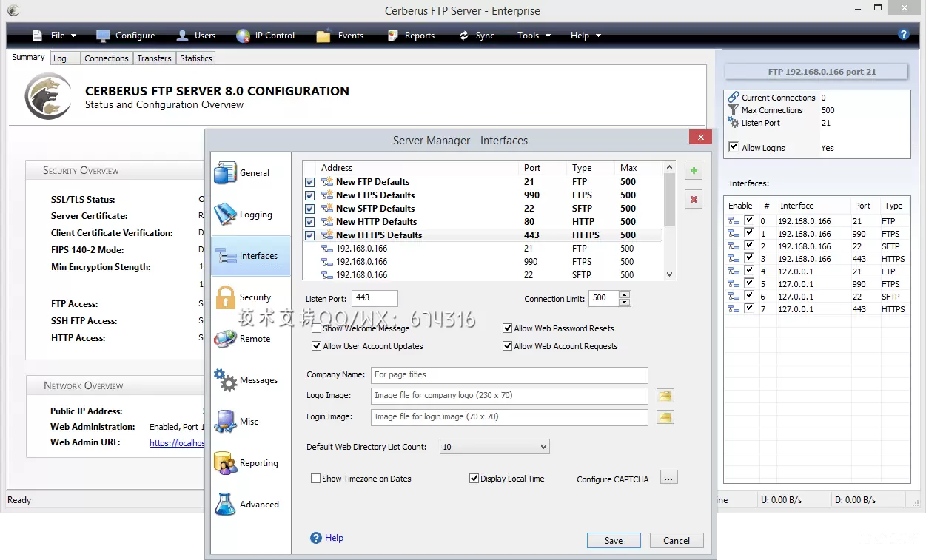Switch to the Connections tab
This screenshot has width=926, height=560.
[x=107, y=58]
